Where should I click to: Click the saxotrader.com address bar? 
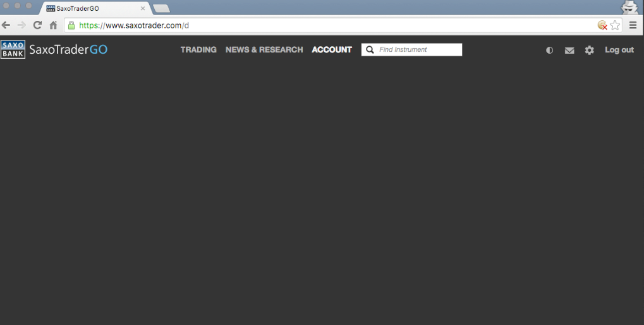316,25
